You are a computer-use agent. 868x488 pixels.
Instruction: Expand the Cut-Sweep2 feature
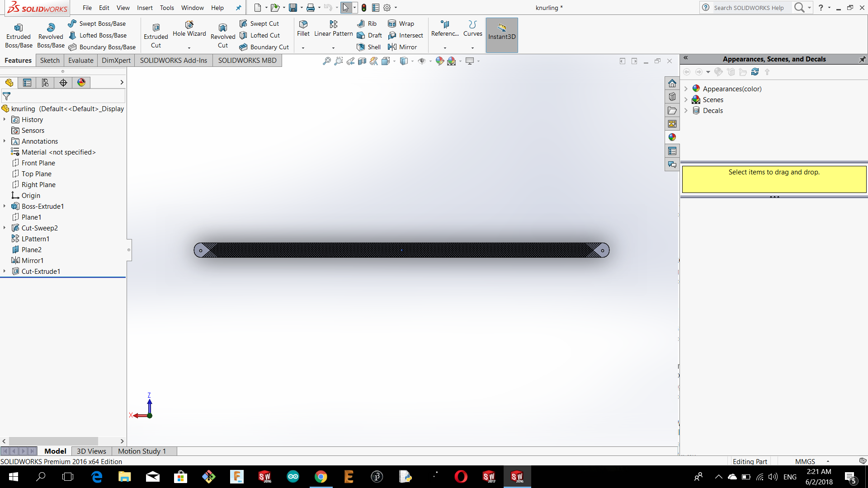click(x=5, y=228)
